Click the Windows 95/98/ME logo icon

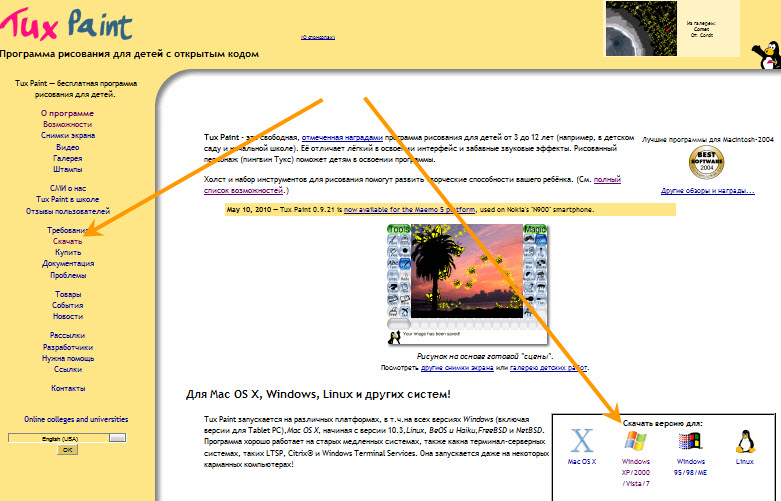(689, 441)
